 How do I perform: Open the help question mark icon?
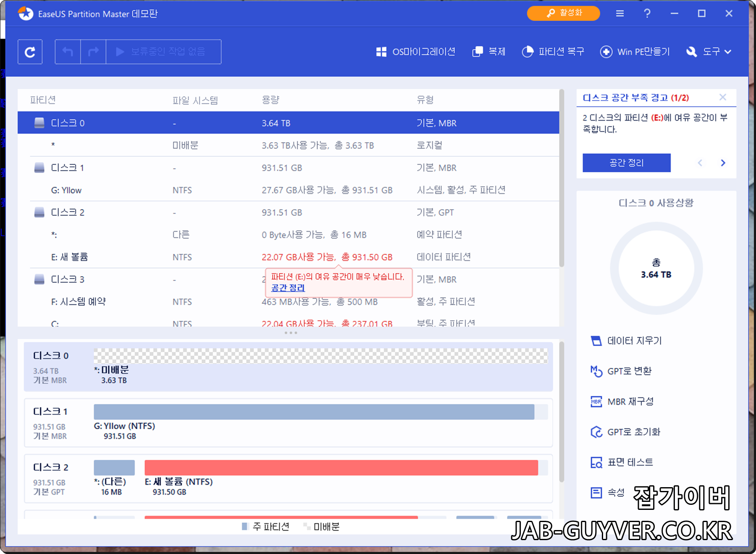pyautogui.click(x=647, y=13)
